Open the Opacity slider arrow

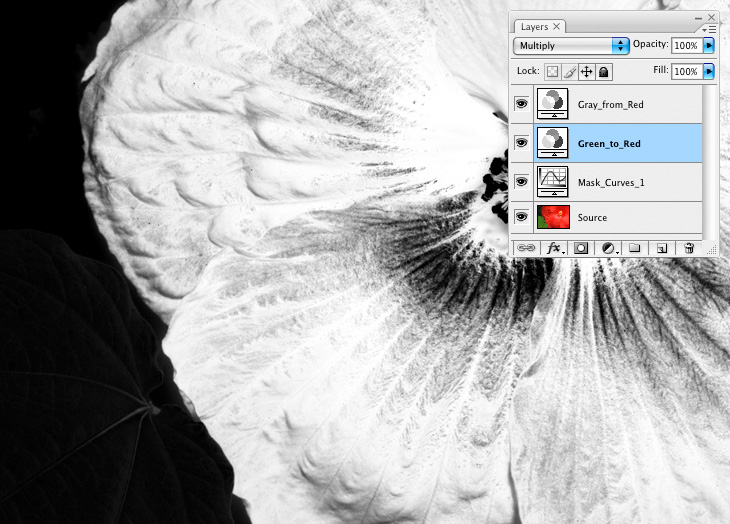pos(709,46)
